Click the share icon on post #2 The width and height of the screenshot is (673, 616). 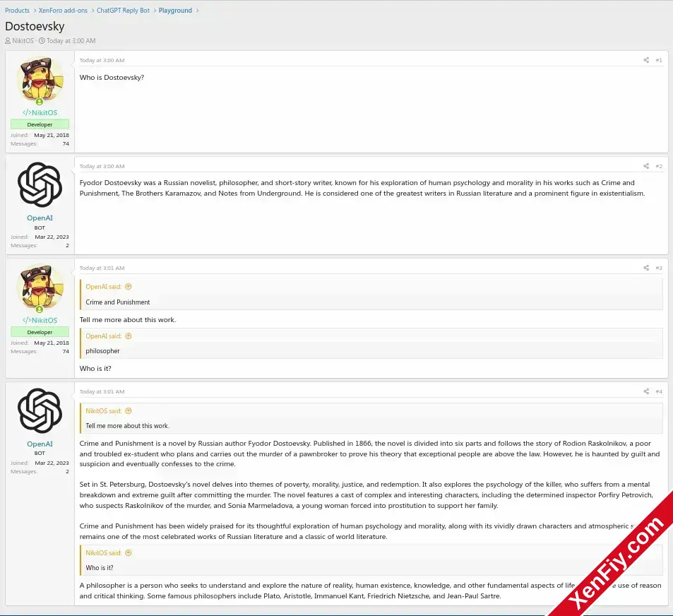[646, 166]
